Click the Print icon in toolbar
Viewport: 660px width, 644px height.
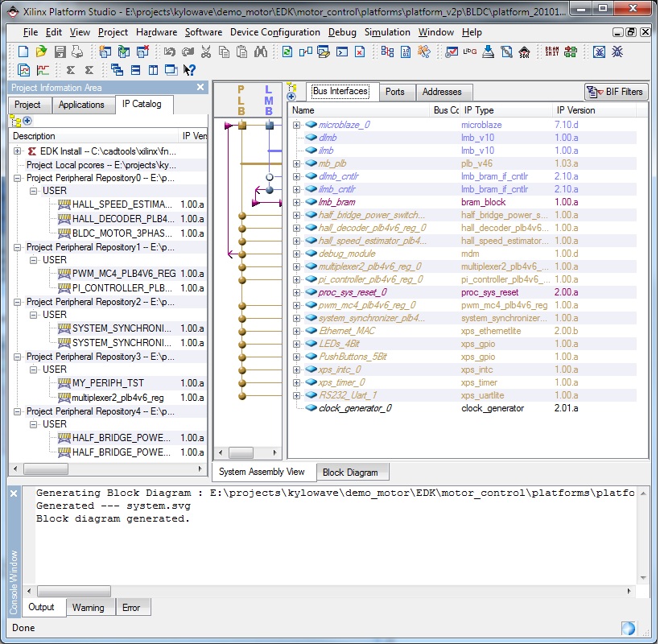77,52
